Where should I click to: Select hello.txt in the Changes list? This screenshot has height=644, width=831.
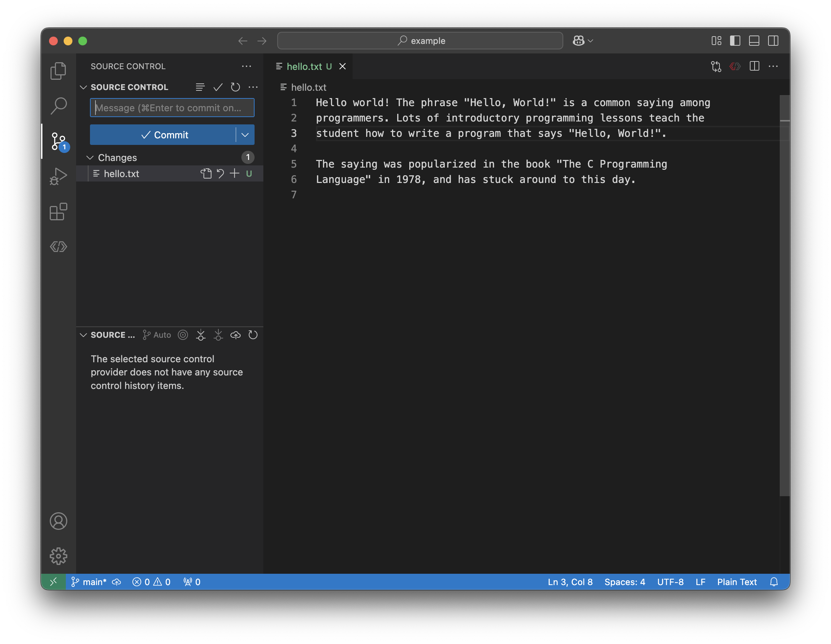coord(170,173)
